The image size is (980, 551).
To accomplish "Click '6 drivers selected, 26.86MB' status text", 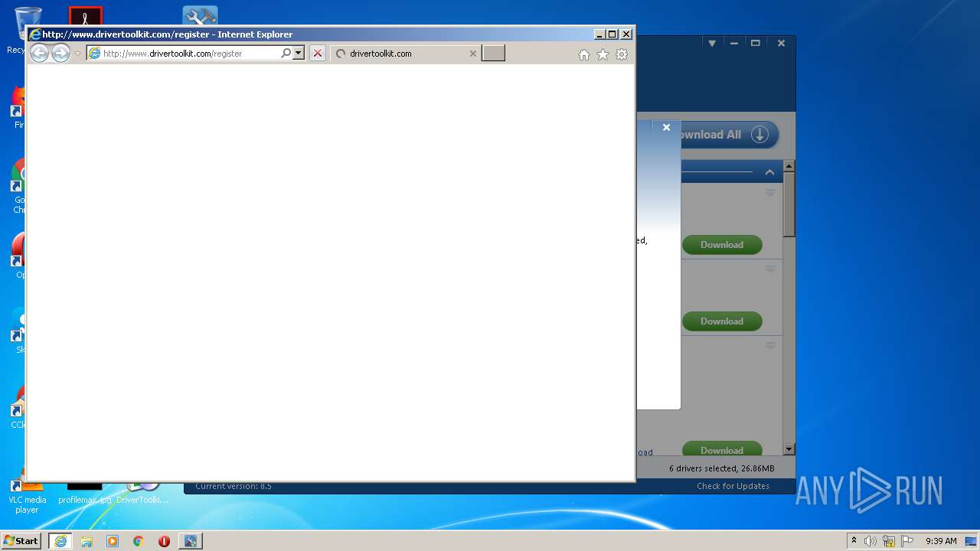I will point(721,468).
